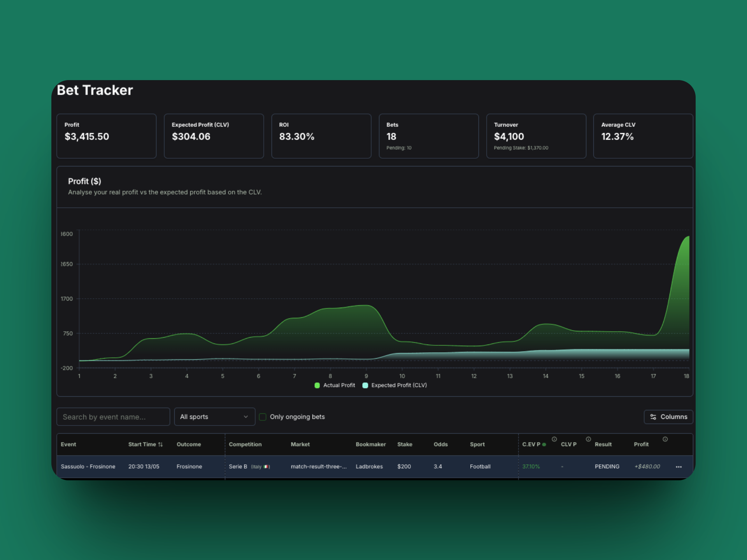Viewport: 747px width, 560px height.
Task: Expand the Columns selector
Action: click(x=668, y=416)
